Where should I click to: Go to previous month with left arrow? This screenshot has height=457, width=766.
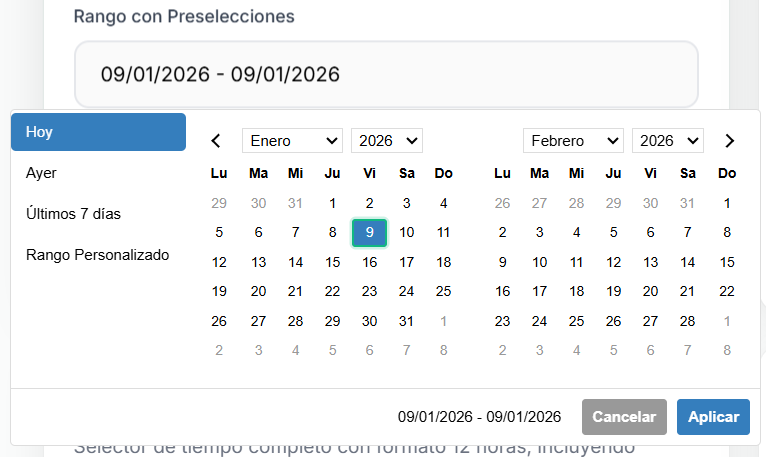coord(217,141)
